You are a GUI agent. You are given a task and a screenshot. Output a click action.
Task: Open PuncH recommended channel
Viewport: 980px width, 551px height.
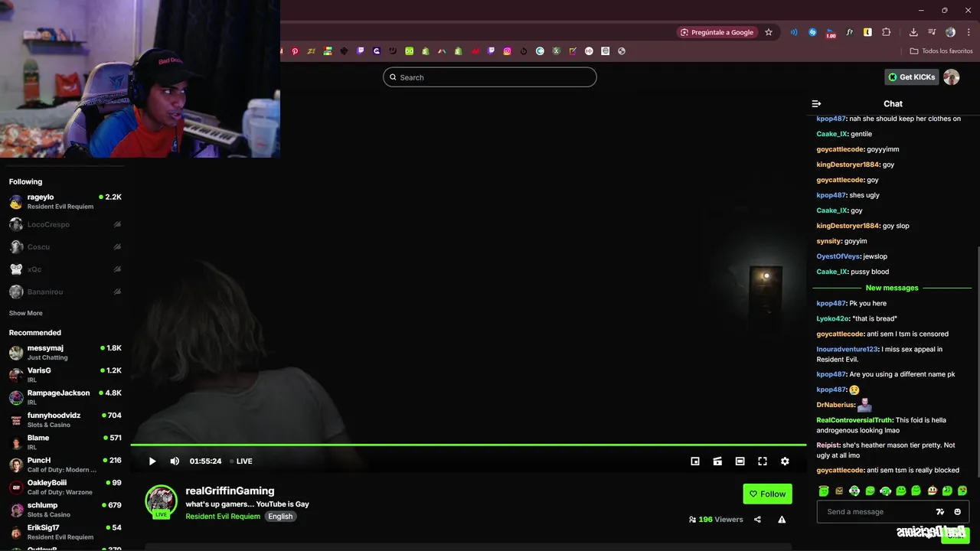(x=65, y=465)
